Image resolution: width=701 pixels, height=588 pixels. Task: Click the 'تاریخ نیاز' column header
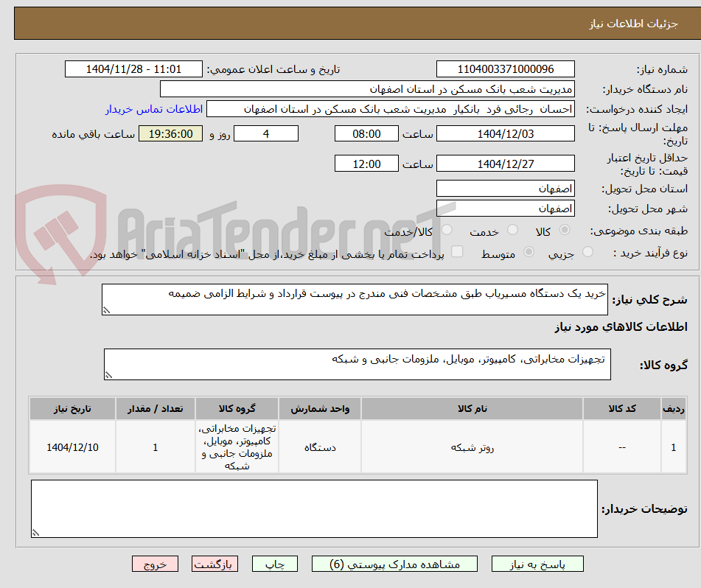point(72,408)
